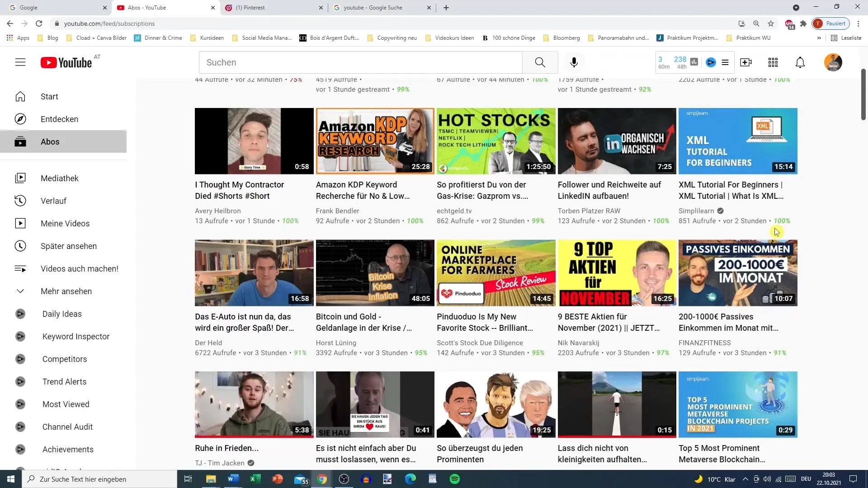Image resolution: width=868 pixels, height=488 pixels.
Task: Click the Pausiert profile button
Action: [831, 23]
